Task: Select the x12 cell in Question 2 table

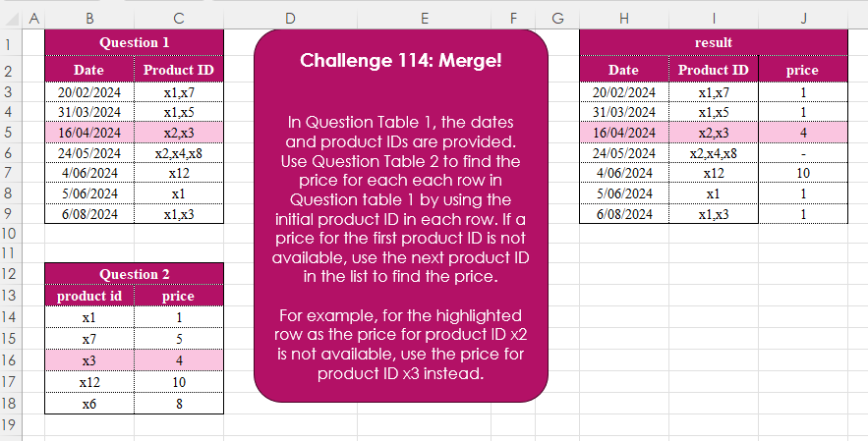Action: (89, 381)
